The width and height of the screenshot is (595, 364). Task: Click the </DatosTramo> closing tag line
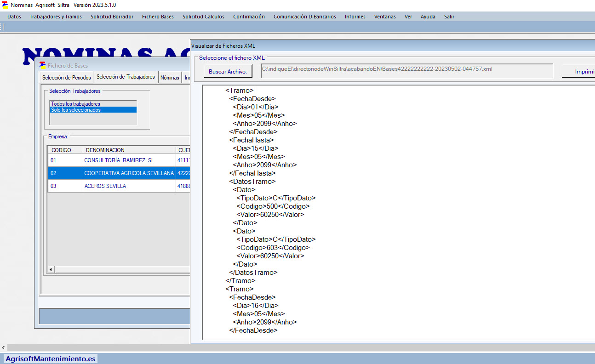253,273
